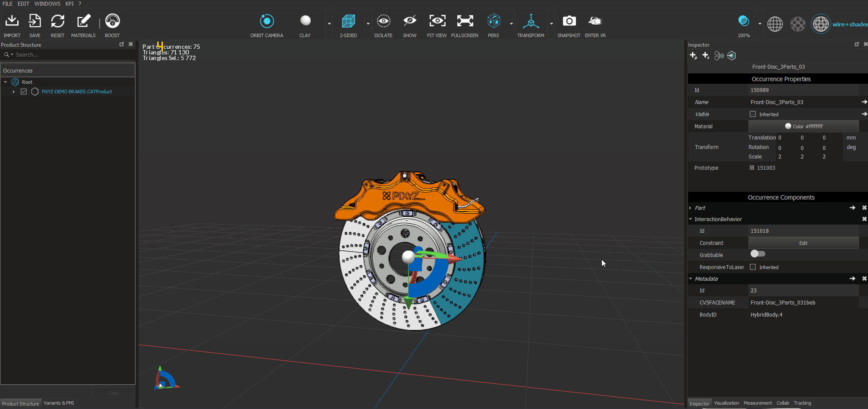The image size is (868, 409).
Task: Click the Import toolbar icon
Action: point(12,21)
